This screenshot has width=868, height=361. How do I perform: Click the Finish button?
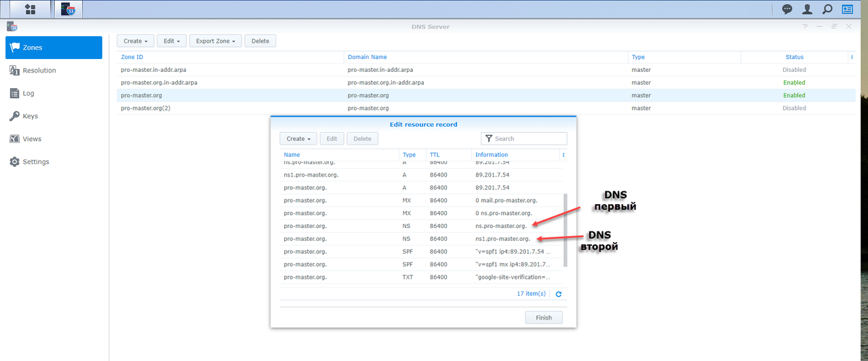544,318
